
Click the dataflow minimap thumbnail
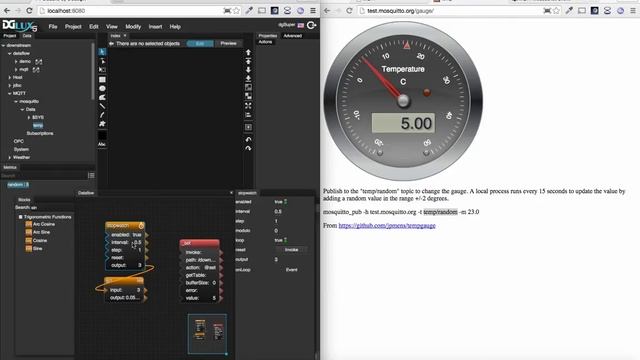pyautogui.click(x=207, y=333)
